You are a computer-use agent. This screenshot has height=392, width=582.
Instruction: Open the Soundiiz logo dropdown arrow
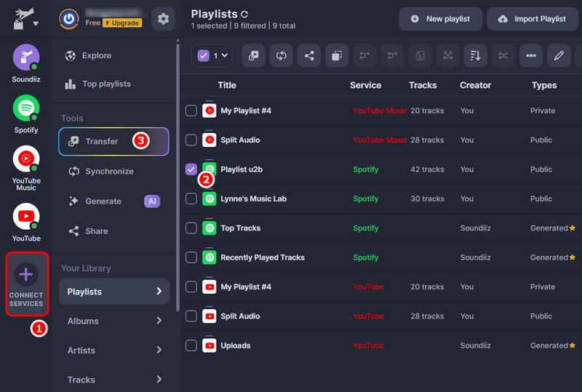[x=36, y=24]
